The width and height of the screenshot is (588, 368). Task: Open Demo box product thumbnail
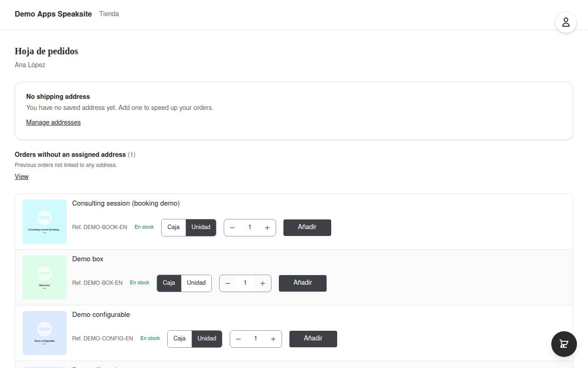(x=45, y=277)
